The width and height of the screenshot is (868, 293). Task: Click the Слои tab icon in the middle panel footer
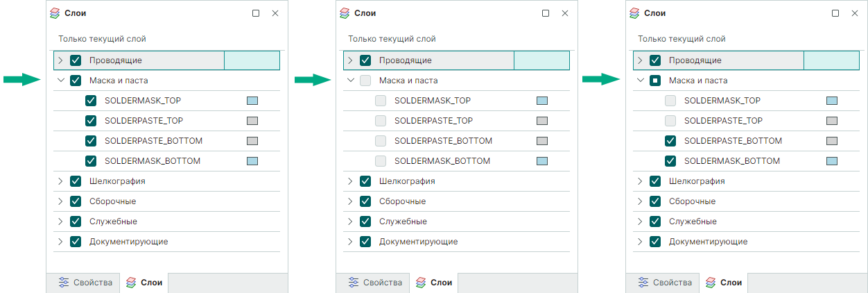click(x=421, y=283)
